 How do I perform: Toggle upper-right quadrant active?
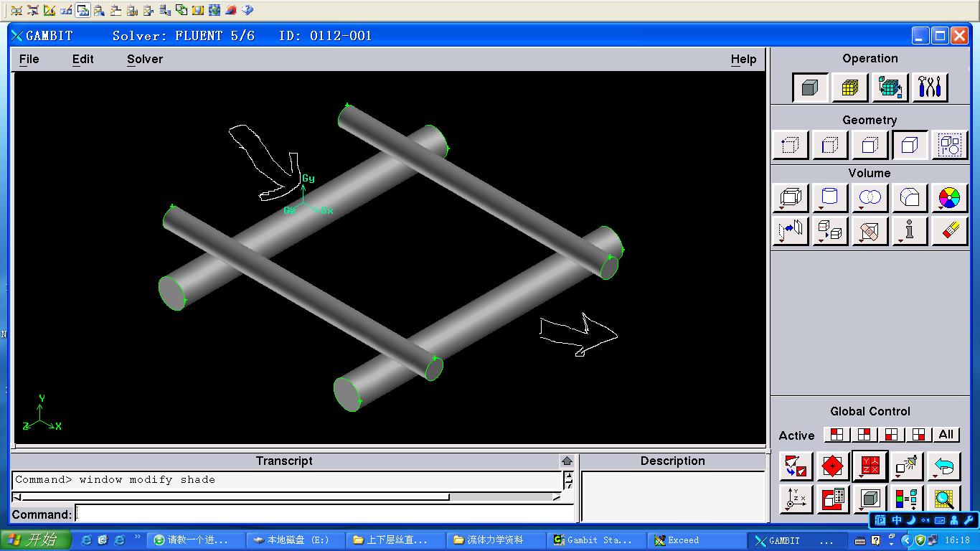click(864, 435)
